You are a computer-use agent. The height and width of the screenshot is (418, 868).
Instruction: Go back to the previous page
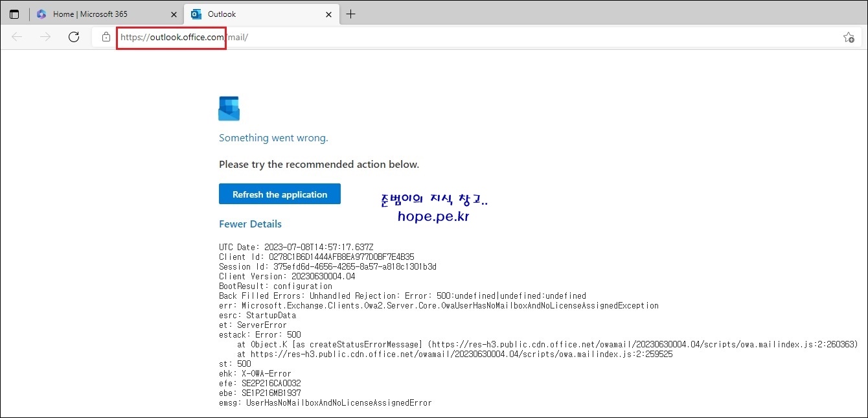pyautogui.click(x=17, y=37)
